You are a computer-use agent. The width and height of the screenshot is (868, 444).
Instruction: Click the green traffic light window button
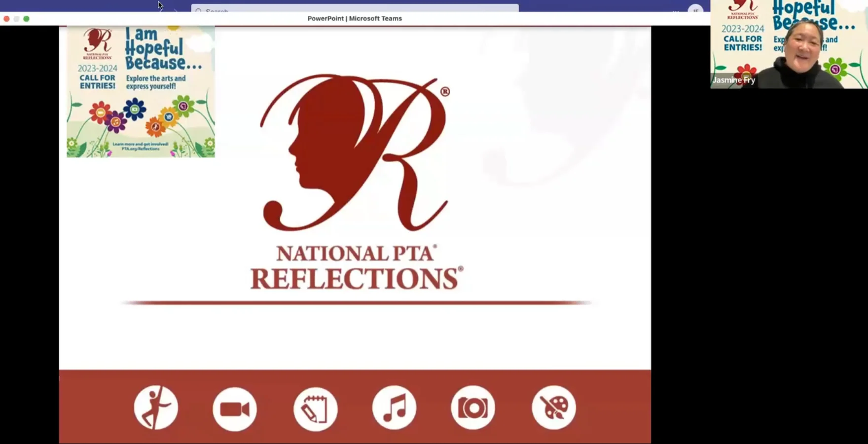click(x=26, y=18)
